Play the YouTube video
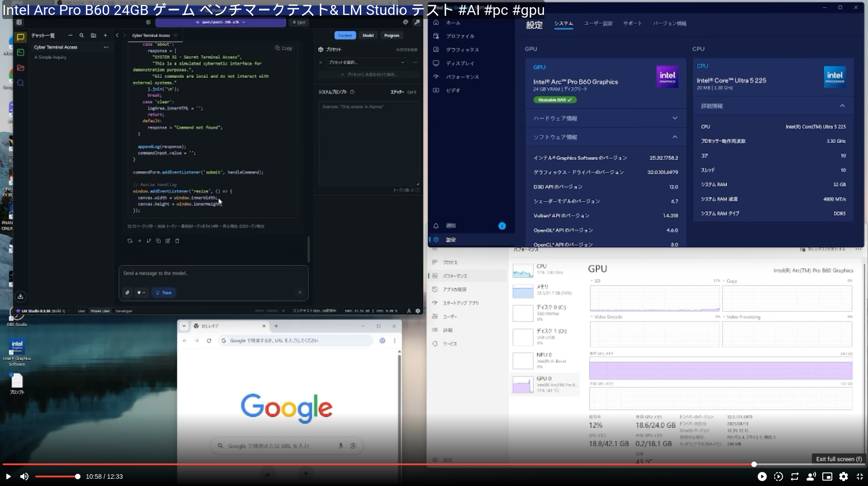 click(x=8, y=477)
